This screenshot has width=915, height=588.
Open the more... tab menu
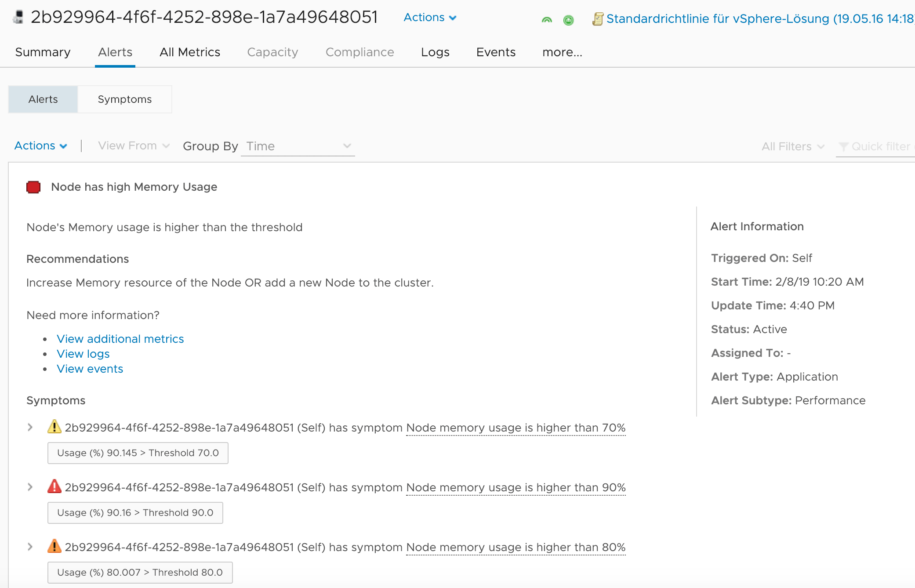pos(562,52)
